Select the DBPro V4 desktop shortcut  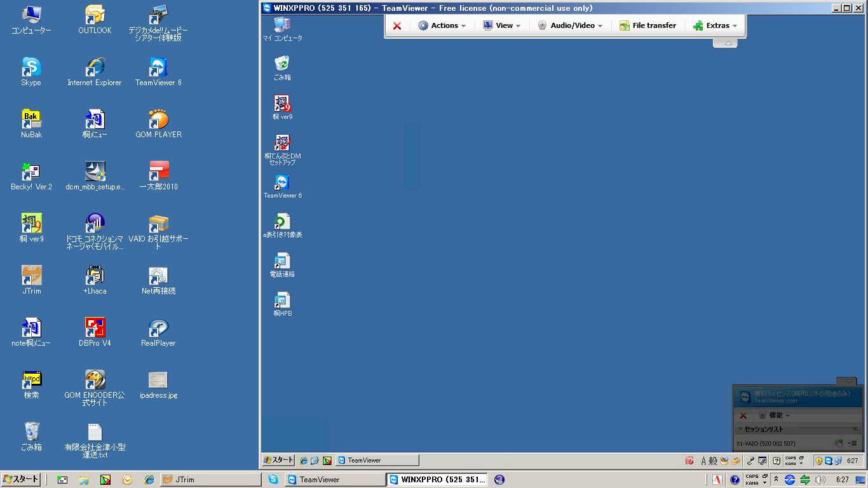point(95,332)
